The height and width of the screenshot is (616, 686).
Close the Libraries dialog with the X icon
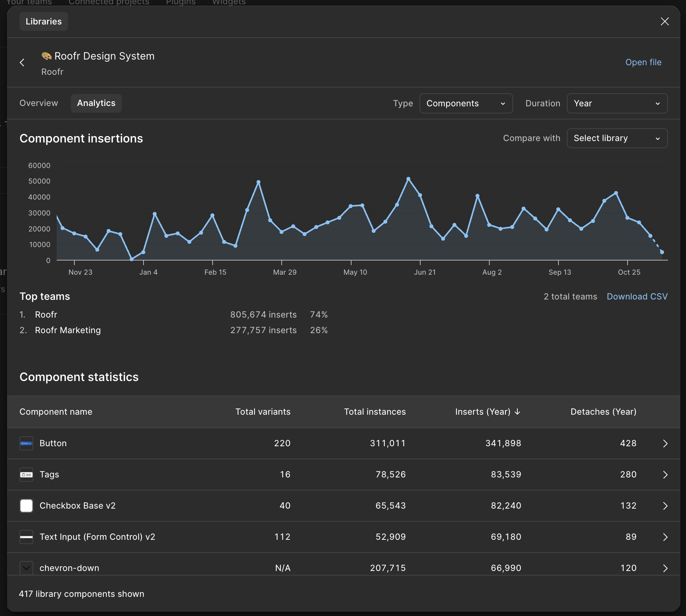(664, 22)
